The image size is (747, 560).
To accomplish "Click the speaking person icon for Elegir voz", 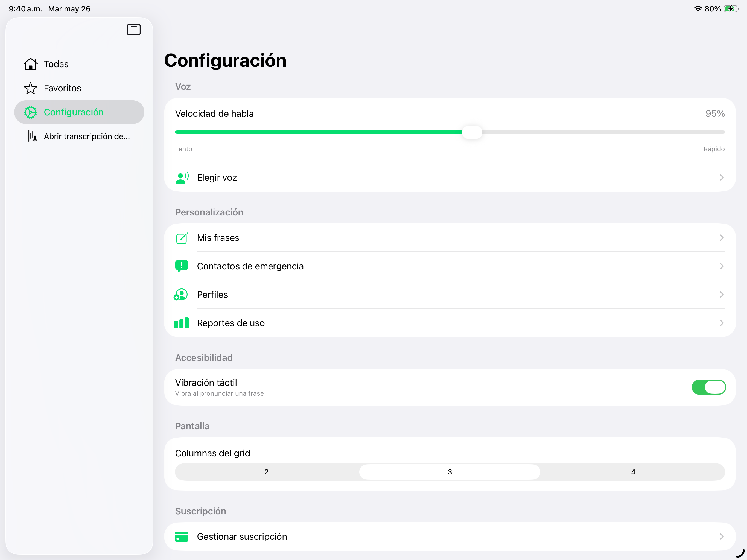I will click(182, 178).
